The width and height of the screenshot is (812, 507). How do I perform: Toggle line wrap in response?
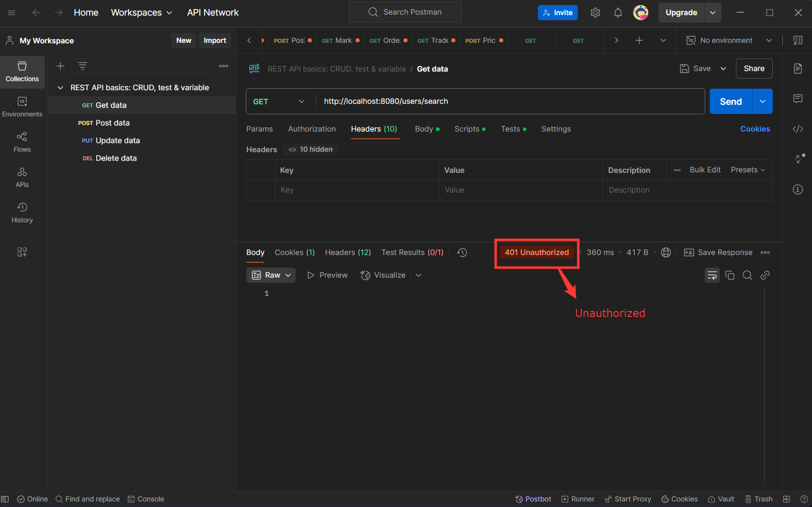tap(712, 275)
